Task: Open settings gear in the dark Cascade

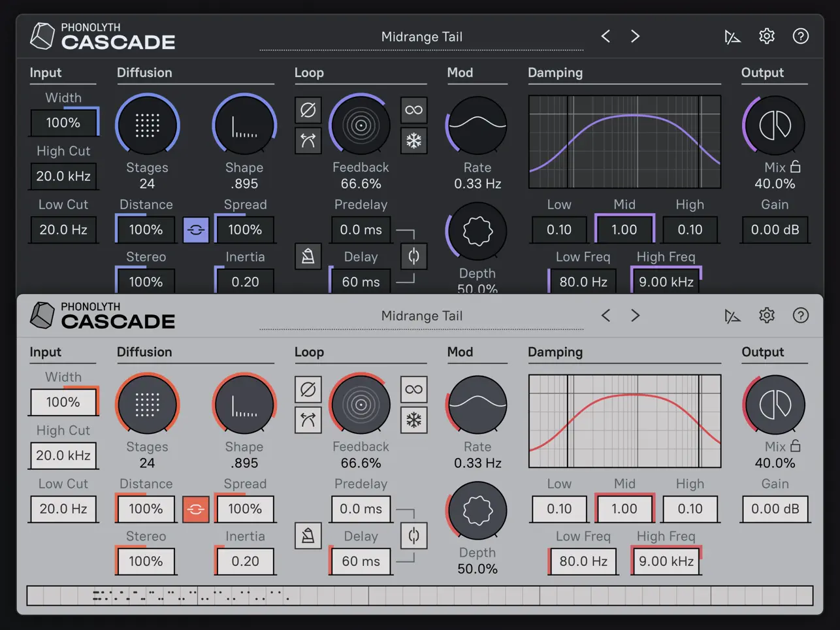Action: [767, 36]
